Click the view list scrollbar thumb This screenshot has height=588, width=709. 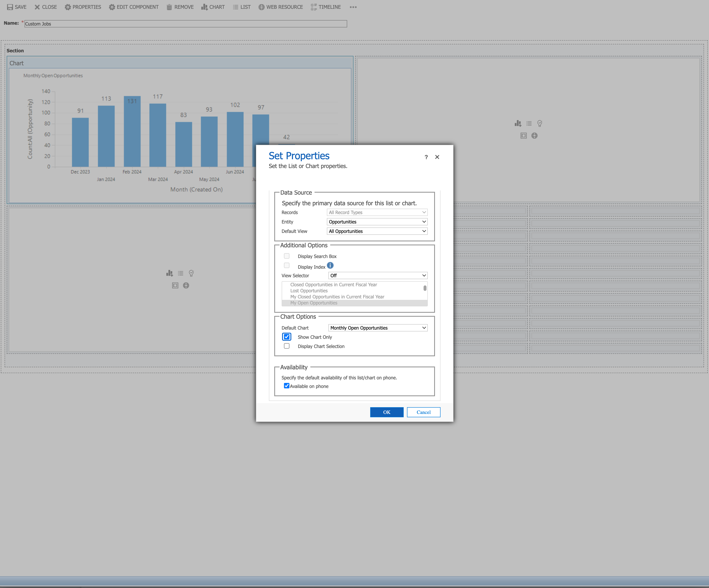pyautogui.click(x=425, y=288)
